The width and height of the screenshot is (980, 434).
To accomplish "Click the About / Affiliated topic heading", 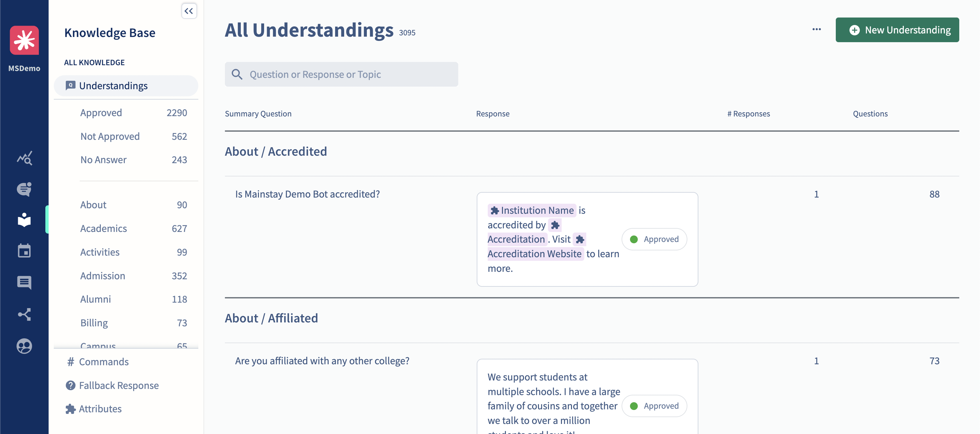I will [x=271, y=318].
